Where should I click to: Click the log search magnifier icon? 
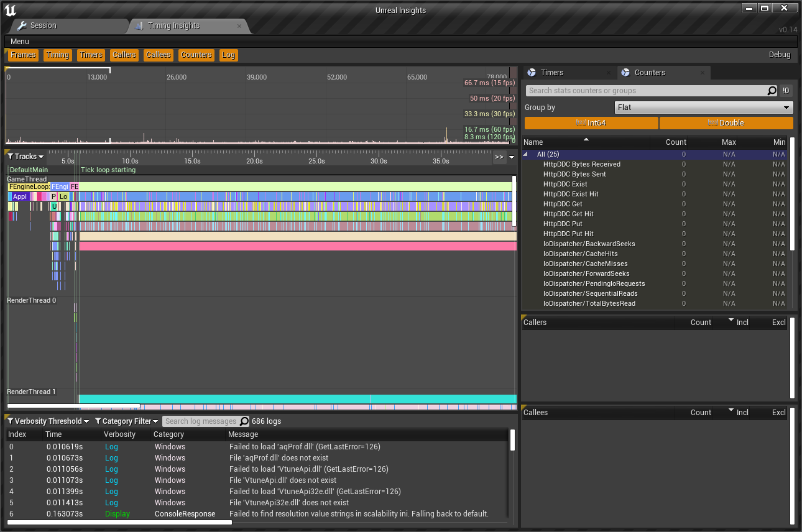(x=244, y=421)
